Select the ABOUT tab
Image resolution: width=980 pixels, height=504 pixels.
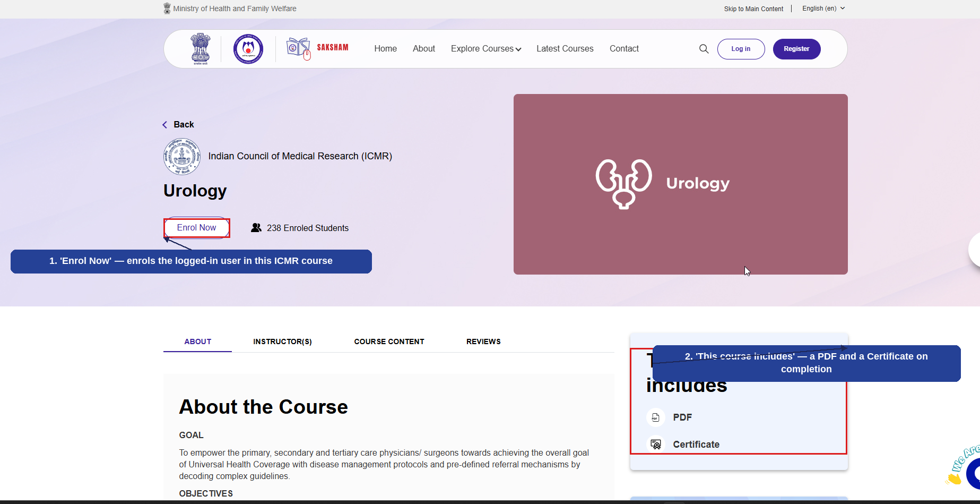pyautogui.click(x=197, y=341)
